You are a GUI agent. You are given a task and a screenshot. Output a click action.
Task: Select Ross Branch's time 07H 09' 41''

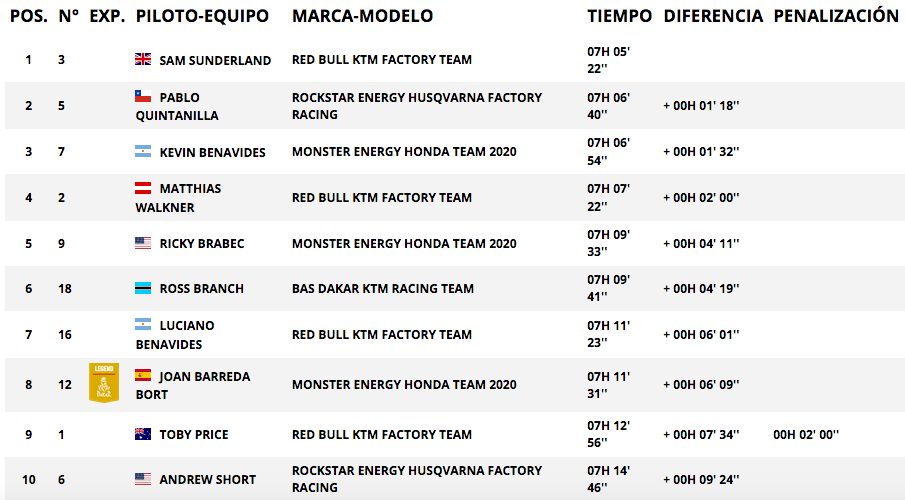pyautogui.click(x=608, y=288)
